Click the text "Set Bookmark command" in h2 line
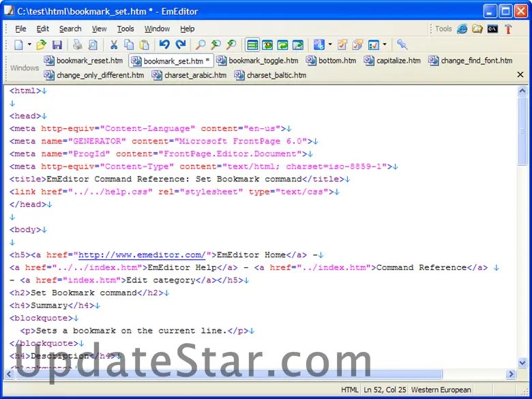This screenshot has width=532, height=399. (x=84, y=293)
